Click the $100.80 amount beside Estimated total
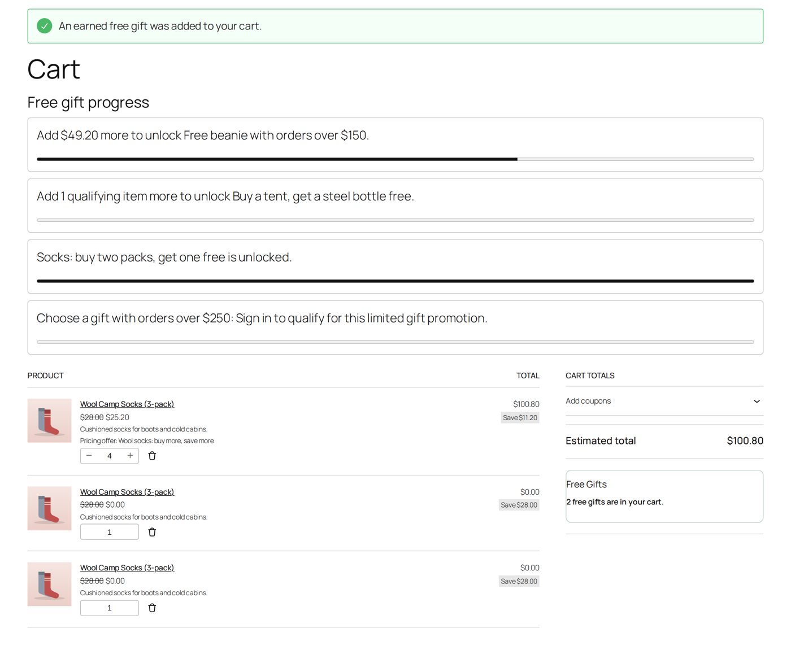 point(745,441)
